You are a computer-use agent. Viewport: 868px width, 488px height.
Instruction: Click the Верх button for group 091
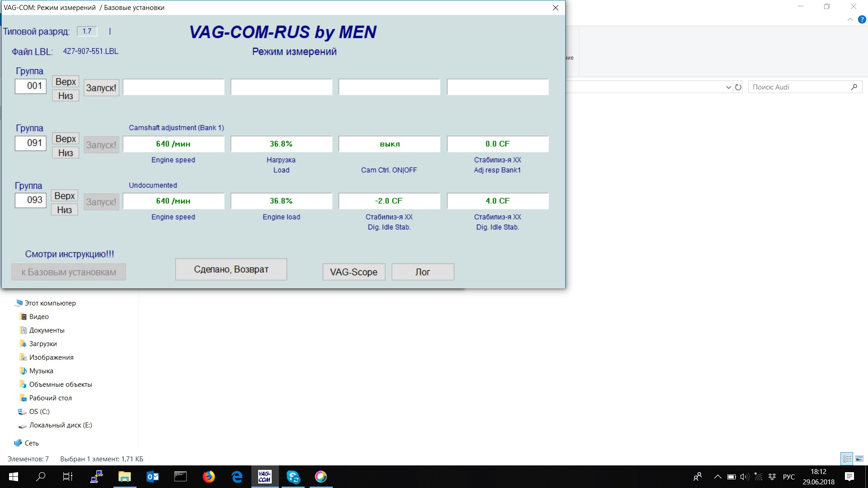66,139
